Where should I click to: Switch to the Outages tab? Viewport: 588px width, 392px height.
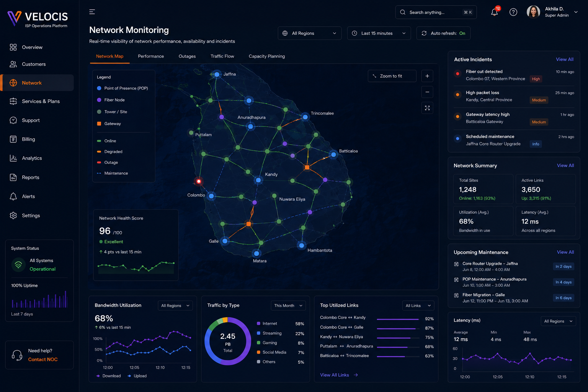[187, 56]
